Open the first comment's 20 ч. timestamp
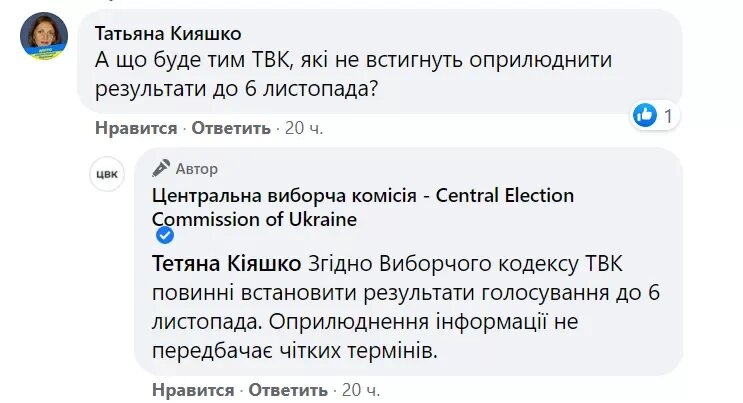The width and height of the screenshot is (743, 403). [304, 128]
